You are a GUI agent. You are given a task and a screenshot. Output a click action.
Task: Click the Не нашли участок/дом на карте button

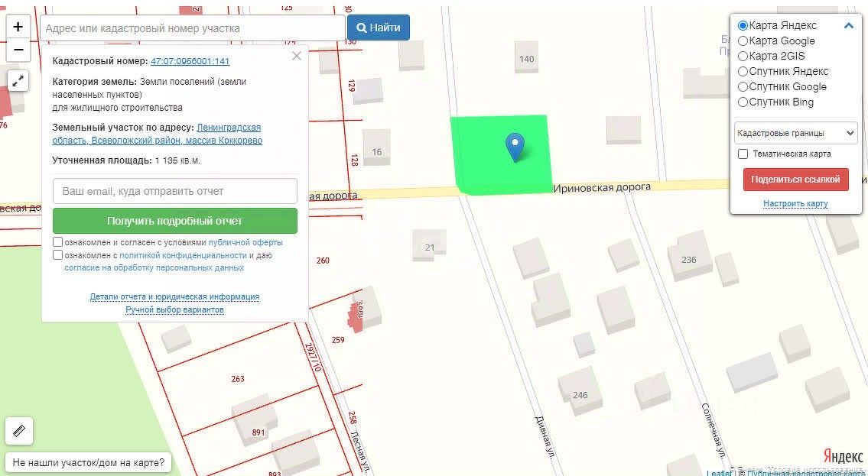click(89, 462)
